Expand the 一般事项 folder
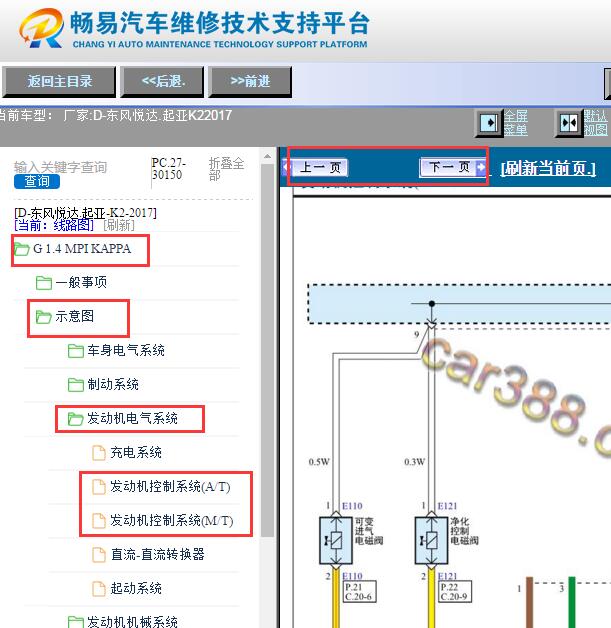The width and height of the screenshot is (611, 628). coord(81,282)
